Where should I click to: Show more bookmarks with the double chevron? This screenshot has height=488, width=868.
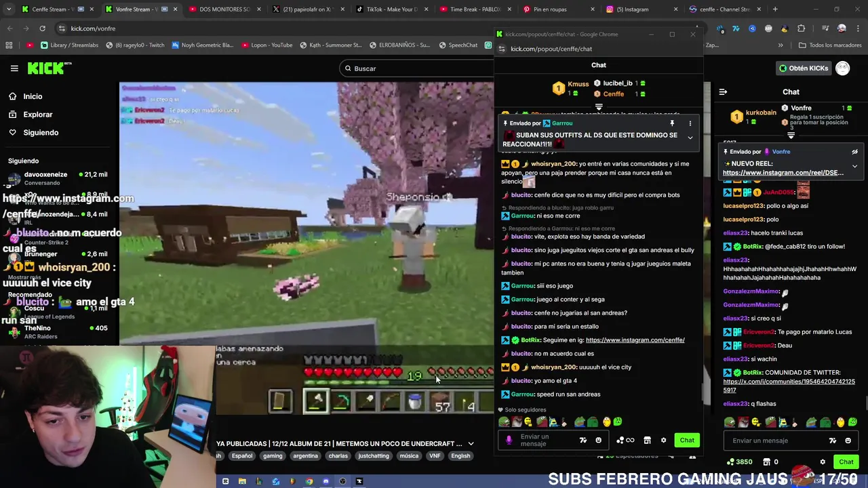coord(781,45)
